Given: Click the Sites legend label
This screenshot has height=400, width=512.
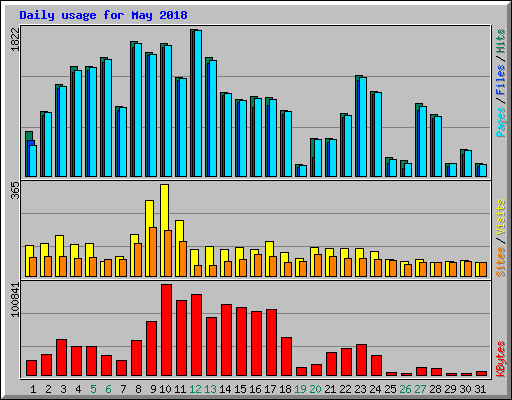Looking at the screenshot, I should click(501, 262).
